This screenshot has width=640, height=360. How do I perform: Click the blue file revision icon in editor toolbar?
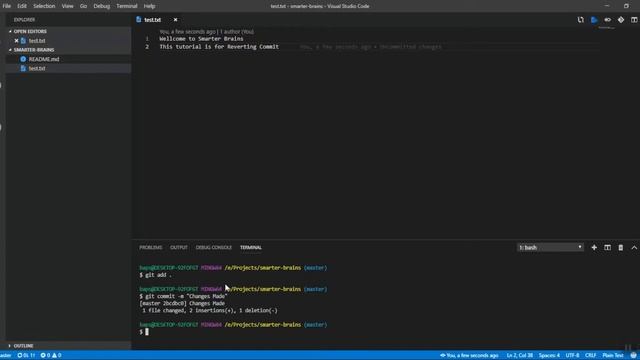coord(594,20)
